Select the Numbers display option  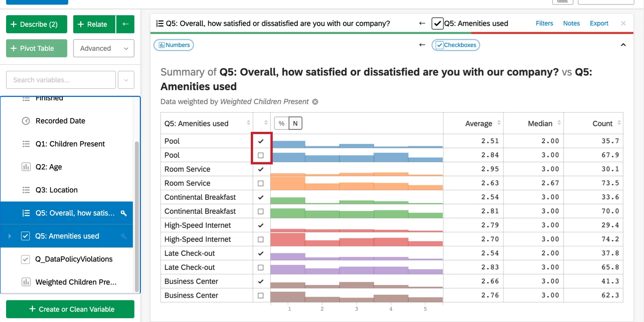(x=174, y=45)
